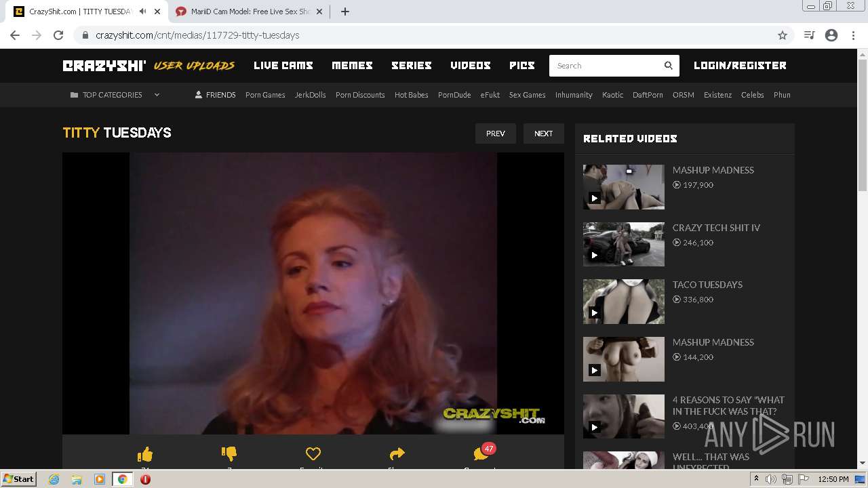Click the NEXT button
Image resolution: width=868 pixels, height=488 pixels.
(543, 134)
